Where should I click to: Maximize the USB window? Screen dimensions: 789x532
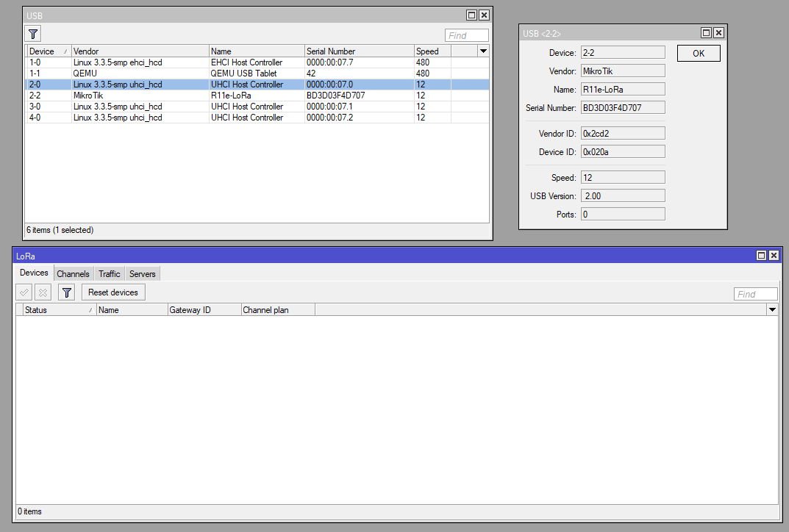coord(471,15)
